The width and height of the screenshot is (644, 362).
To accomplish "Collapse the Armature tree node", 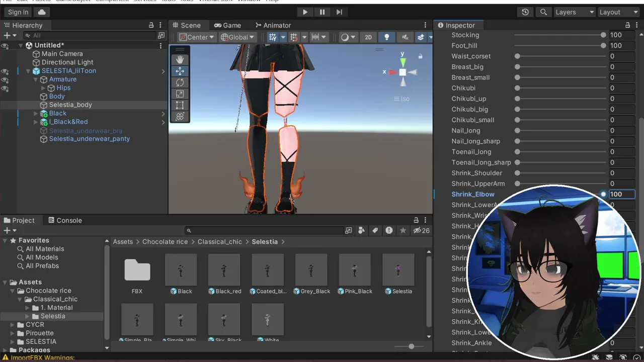I will point(36,79).
